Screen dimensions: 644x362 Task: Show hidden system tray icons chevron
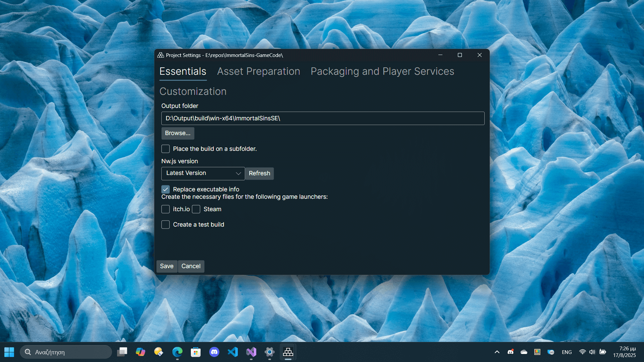[x=497, y=352]
